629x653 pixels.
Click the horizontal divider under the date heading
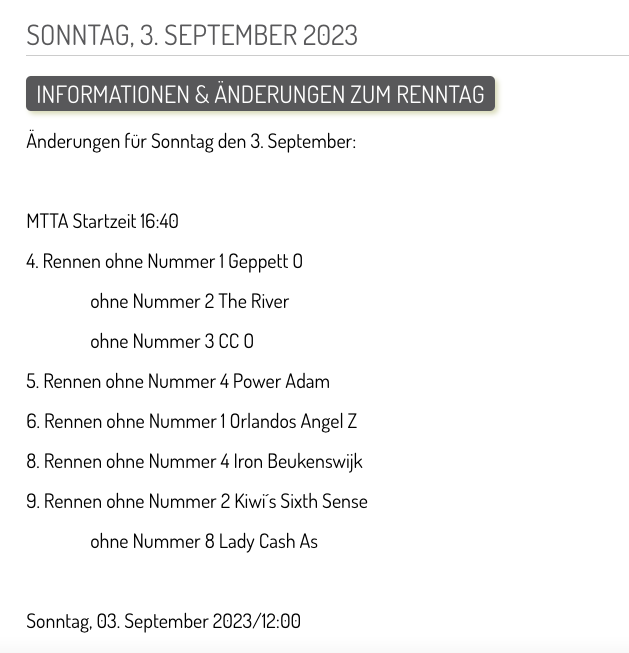327,55
